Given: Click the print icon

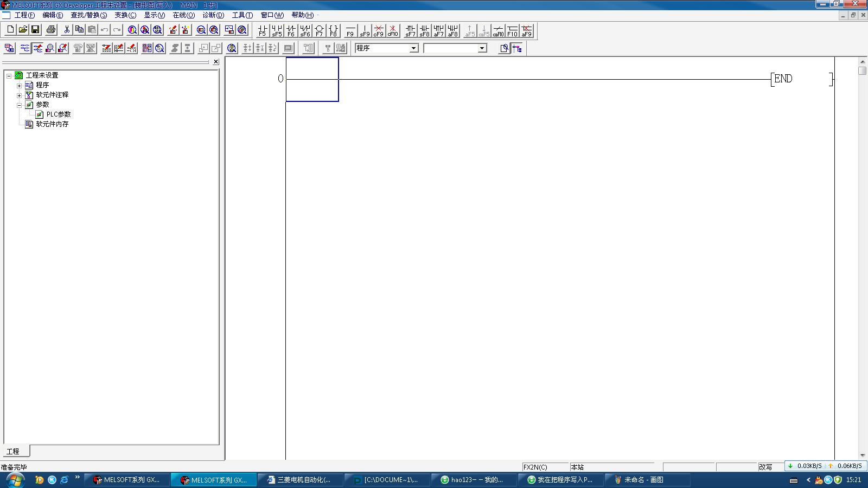Looking at the screenshot, I should click(51, 30).
